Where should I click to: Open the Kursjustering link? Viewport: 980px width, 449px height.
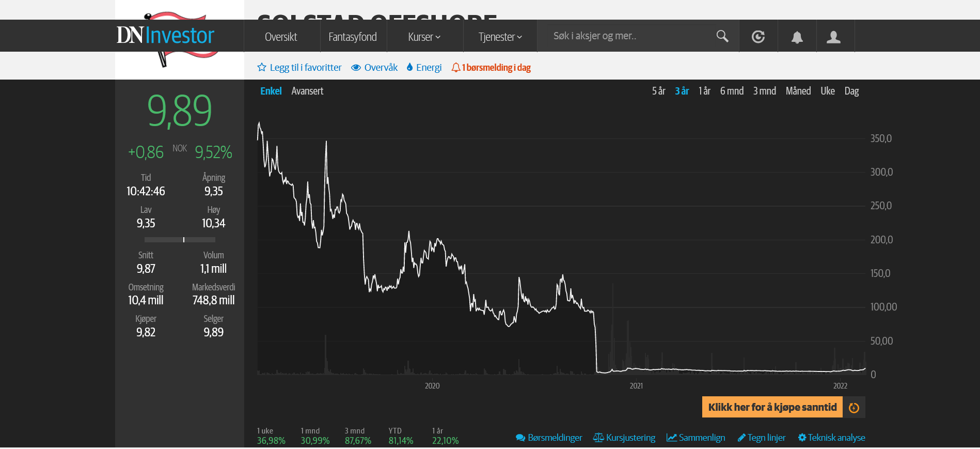point(631,438)
